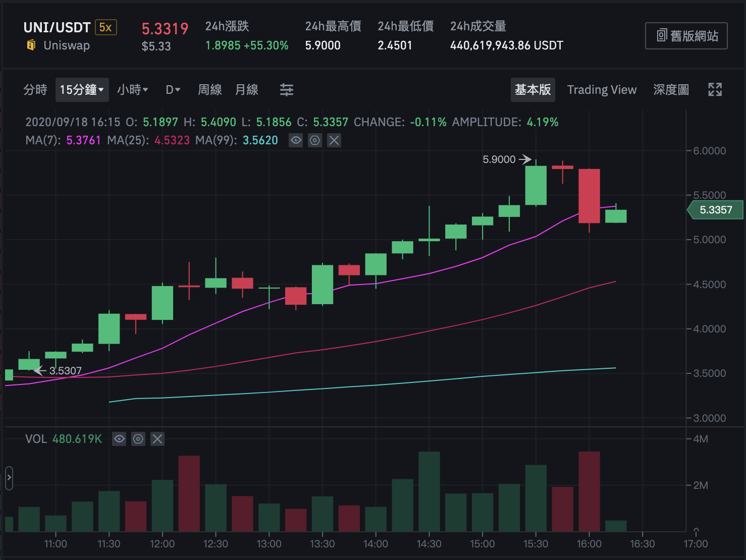Click the 5x leverage badge
This screenshot has height=560, width=746.
pos(106,27)
